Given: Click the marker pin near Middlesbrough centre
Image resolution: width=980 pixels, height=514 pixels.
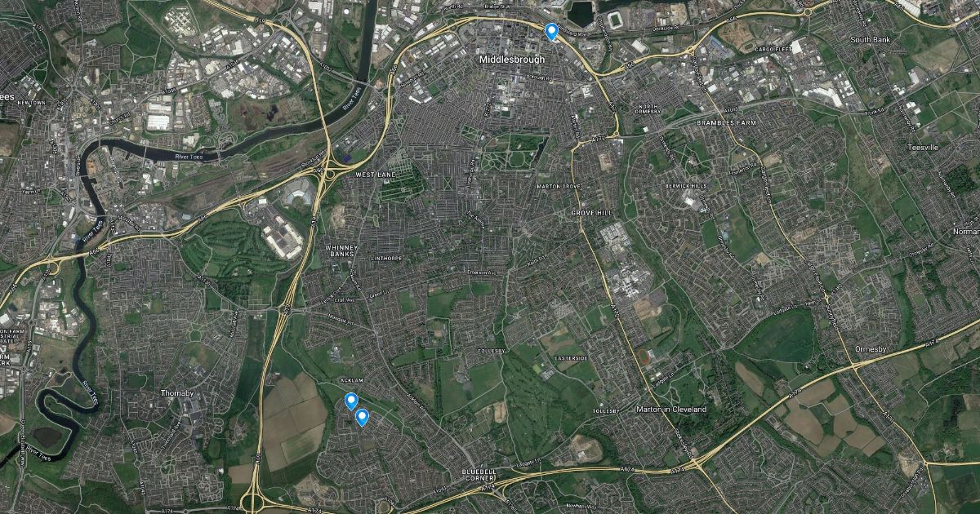Looking at the screenshot, I should pyautogui.click(x=551, y=32).
